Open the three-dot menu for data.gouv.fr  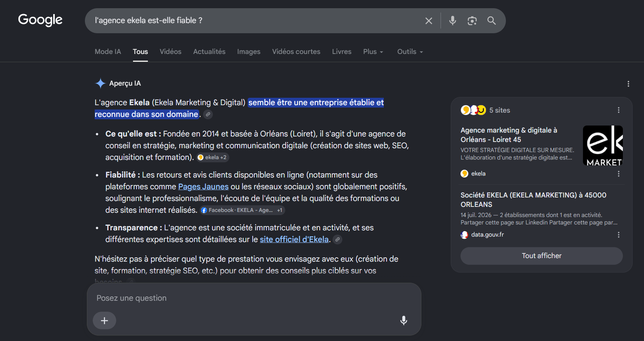pyautogui.click(x=619, y=235)
